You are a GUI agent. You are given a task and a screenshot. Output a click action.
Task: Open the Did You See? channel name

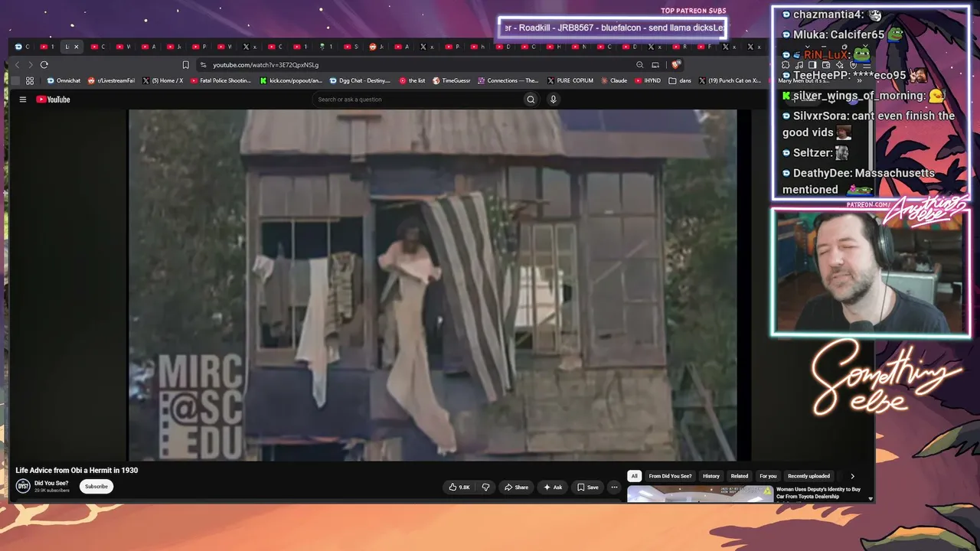tap(51, 484)
